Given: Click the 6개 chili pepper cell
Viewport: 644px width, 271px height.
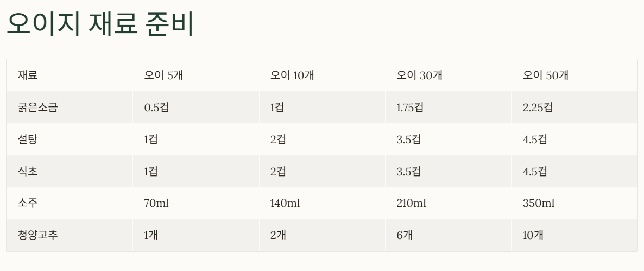Looking at the screenshot, I should (x=448, y=236).
